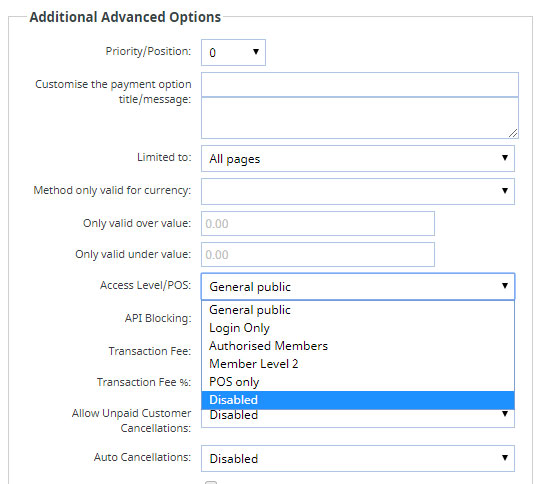Screen dimensions: 542x484
Task: Click the Auto Cancellations dropdown arrow
Action: 505,458
